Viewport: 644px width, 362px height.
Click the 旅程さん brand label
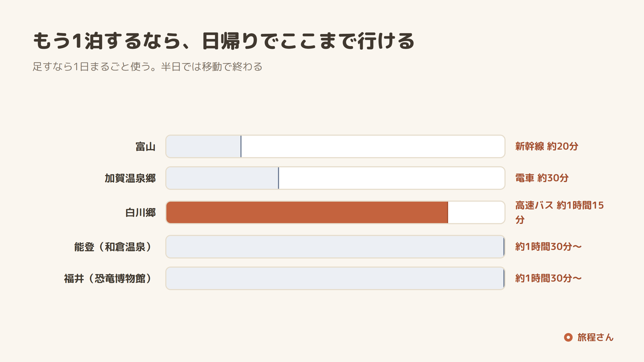[595, 337]
